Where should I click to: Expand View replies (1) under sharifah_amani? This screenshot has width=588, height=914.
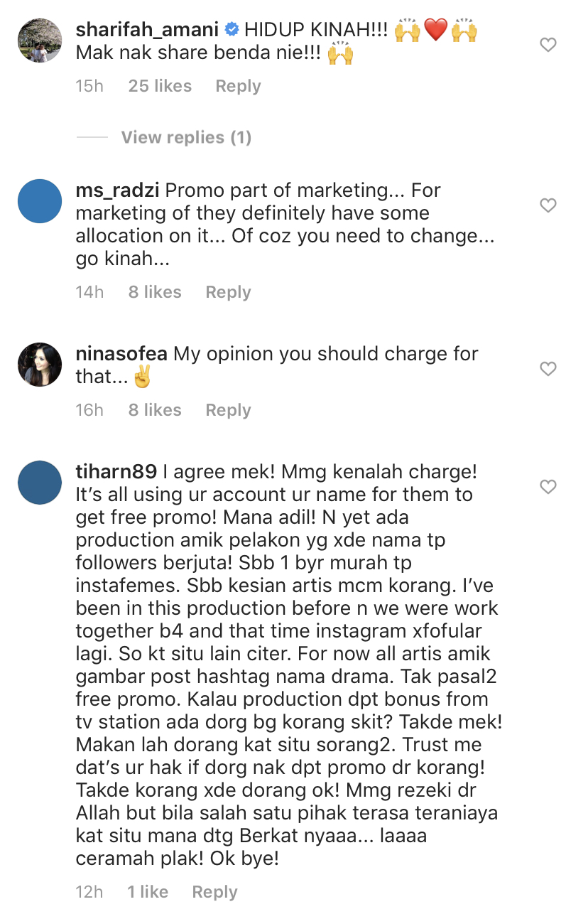tap(186, 137)
